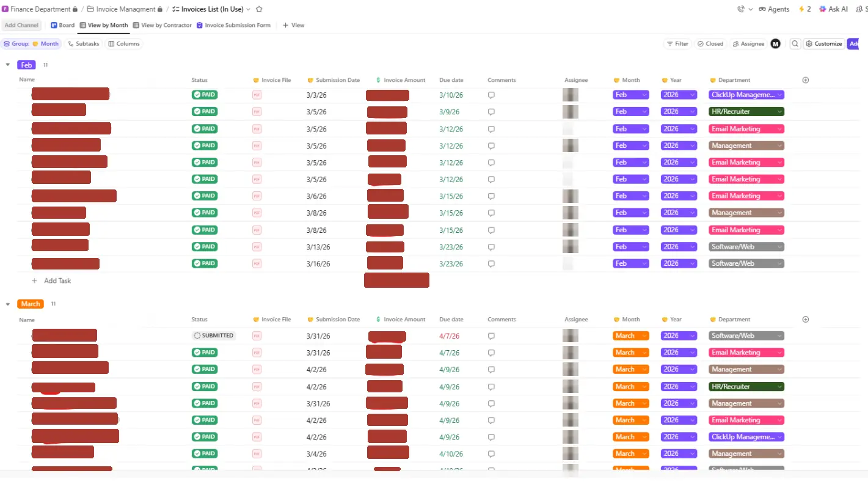The image size is (868, 484).
Task: Open Agents panel
Action: tap(774, 9)
